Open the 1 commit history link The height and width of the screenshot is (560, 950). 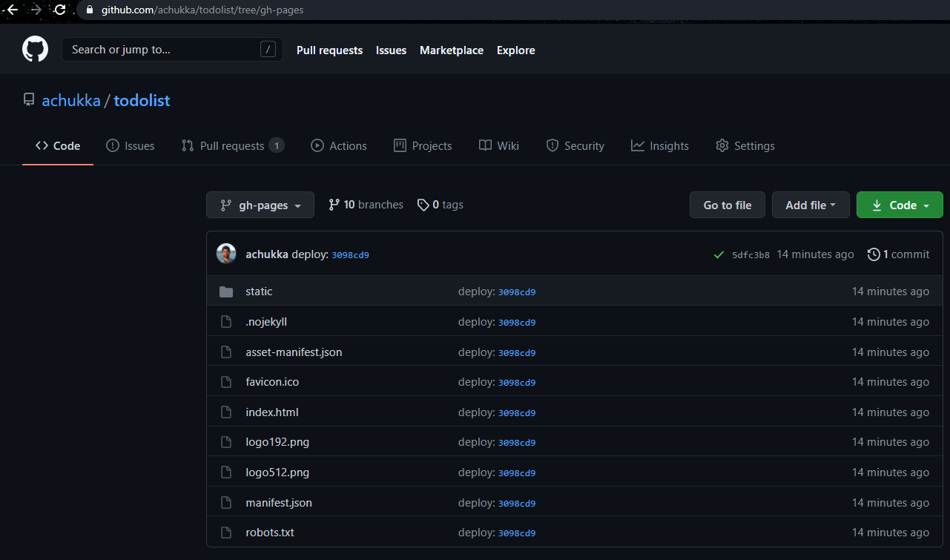pyautogui.click(x=898, y=254)
